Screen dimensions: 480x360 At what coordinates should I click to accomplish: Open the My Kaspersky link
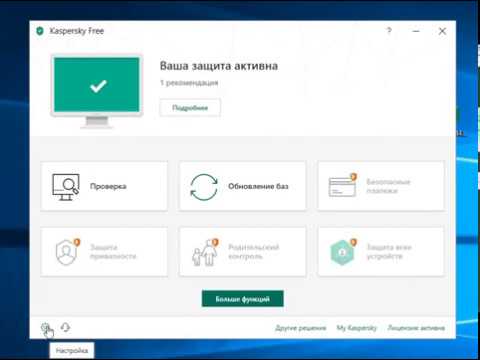coord(356,328)
